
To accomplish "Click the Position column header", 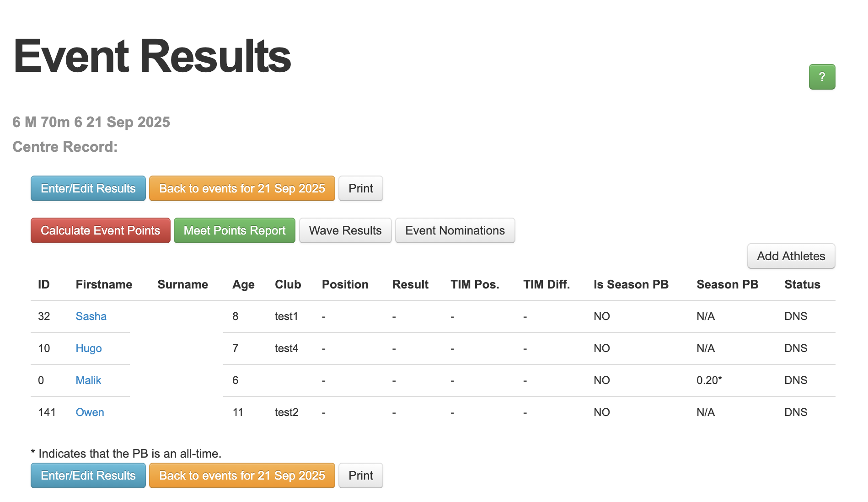I will pyautogui.click(x=345, y=284).
